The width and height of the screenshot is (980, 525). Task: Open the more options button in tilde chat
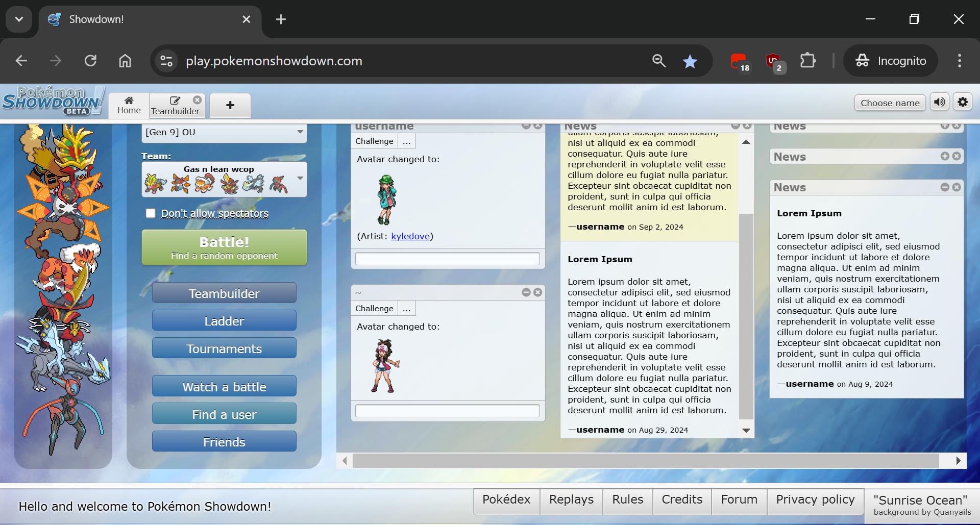tap(407, 308)
